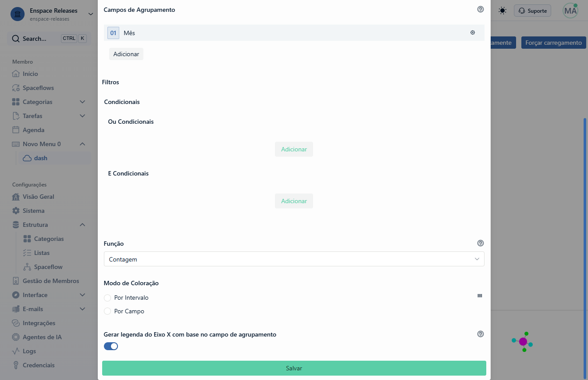Click the Suporte button
Screen dimensions: 588x380
[x=532, y=11]
